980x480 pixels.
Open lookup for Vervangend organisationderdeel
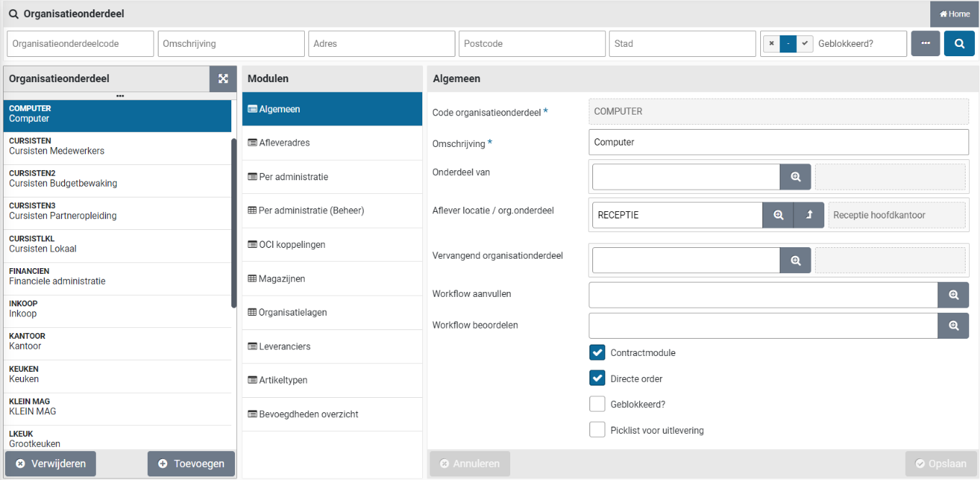pyautogui.click(x=796, y=260)
